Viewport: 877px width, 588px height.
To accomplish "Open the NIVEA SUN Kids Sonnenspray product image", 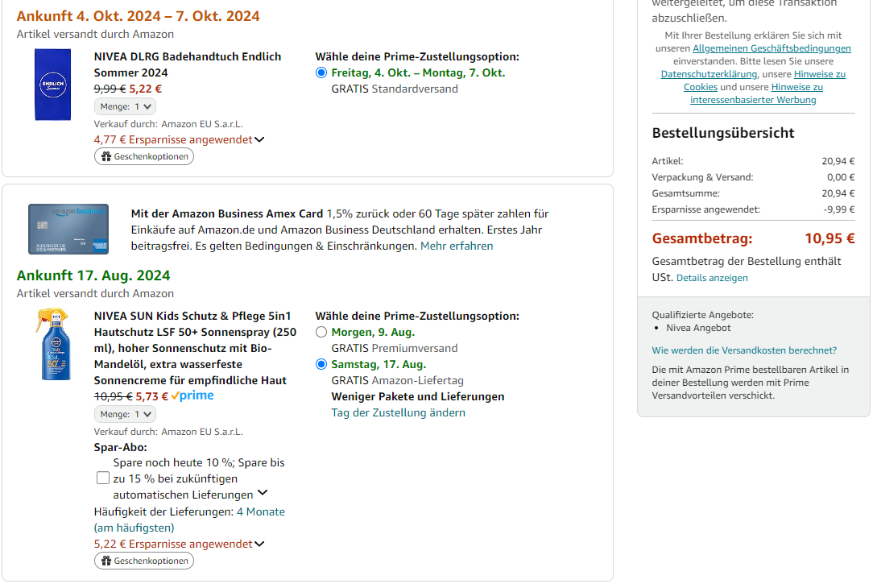I will click(53, 344).
